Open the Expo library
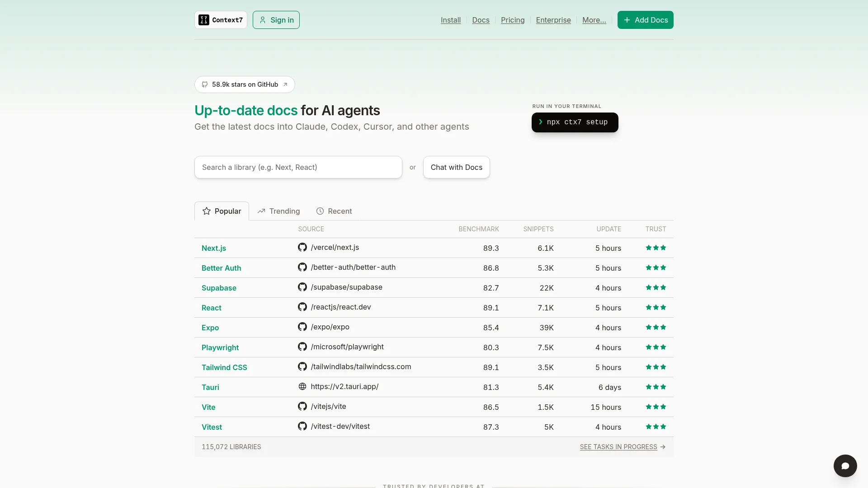This screenshot has height=488, width=868. click(210, 328)
